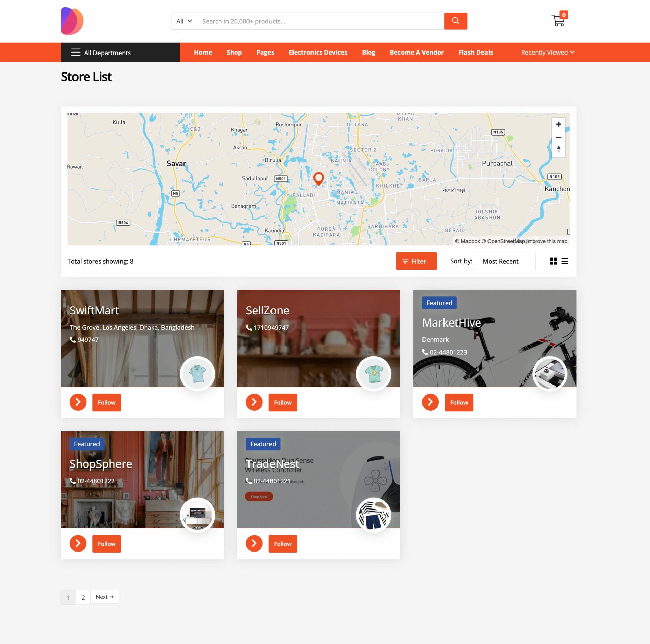This screenshot has height=644, width=650.
Task: Toggle Featured badge on TradeNest
Action: click(263, 444)
